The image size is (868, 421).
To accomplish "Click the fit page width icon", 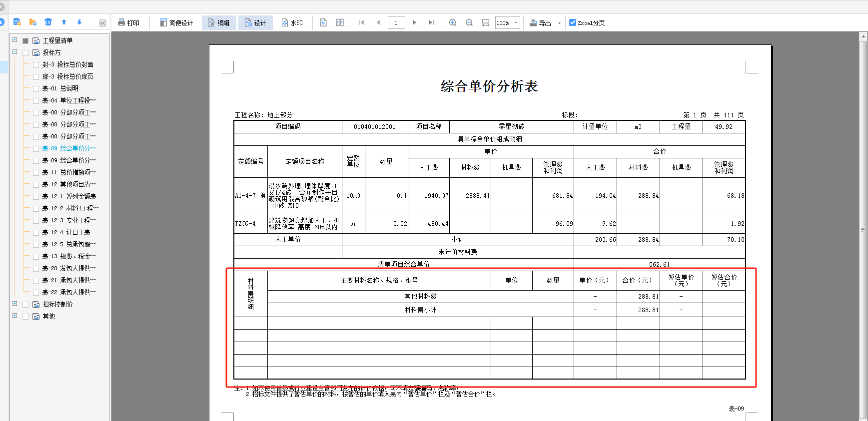I will click(486, 22).
